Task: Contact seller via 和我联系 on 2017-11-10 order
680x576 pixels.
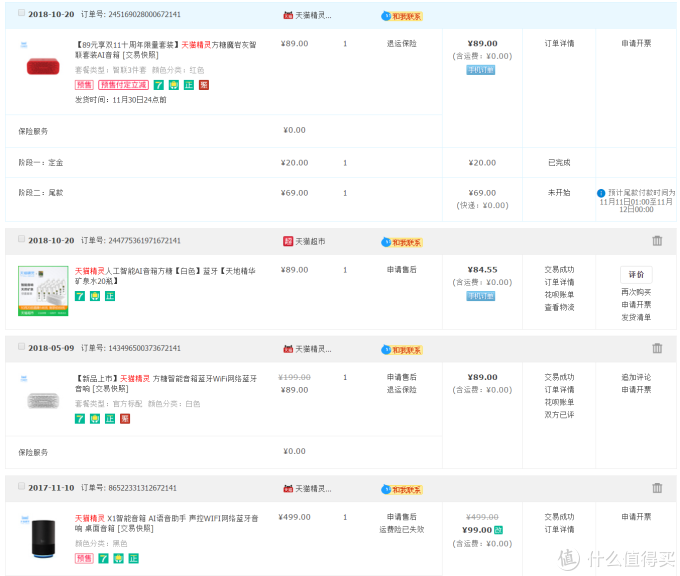Action: 402,490
